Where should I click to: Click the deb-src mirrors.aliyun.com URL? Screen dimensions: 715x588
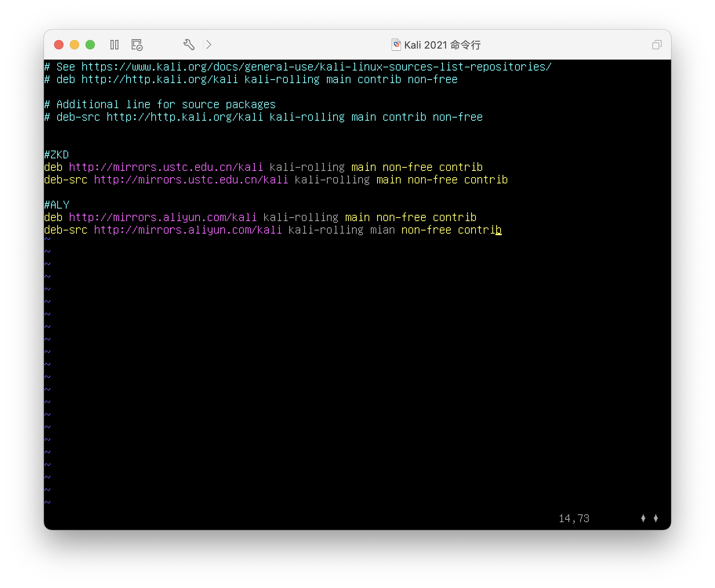(188, 230)
